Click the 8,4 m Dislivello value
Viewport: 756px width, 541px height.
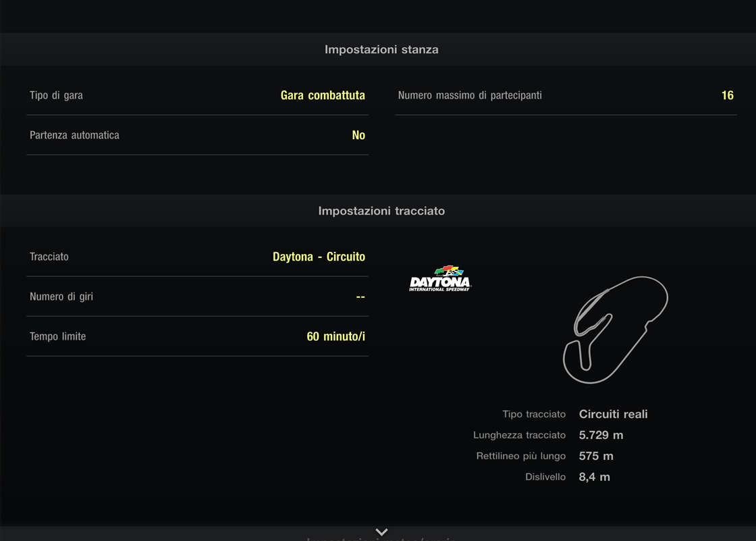[594, 477]
